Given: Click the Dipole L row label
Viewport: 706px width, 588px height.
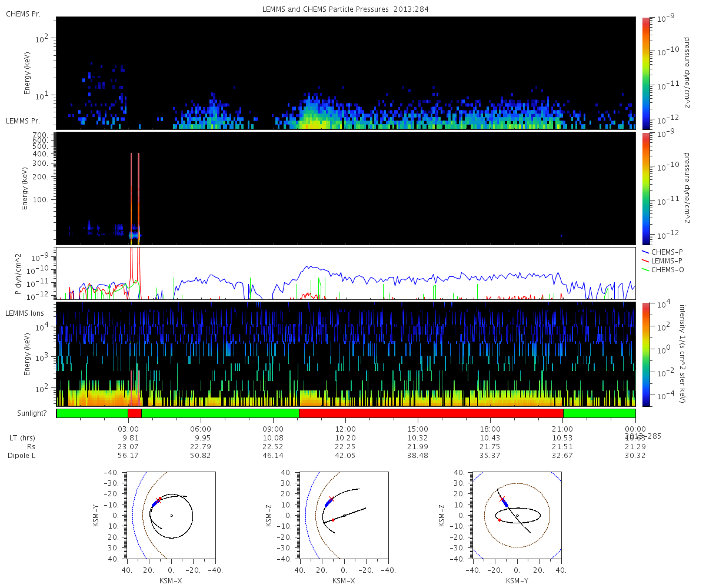Looking at the screenshot, I should [x=24, y=456].
